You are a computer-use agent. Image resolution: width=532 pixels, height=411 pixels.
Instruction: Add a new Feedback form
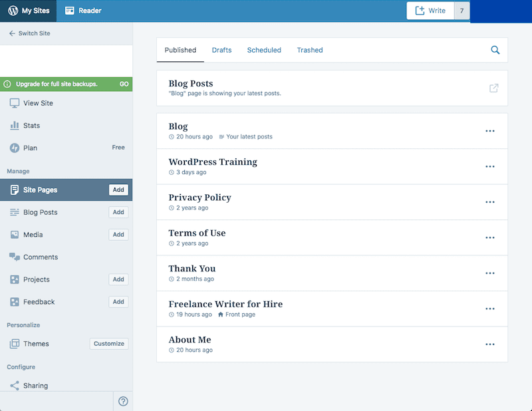click(118, 302)
